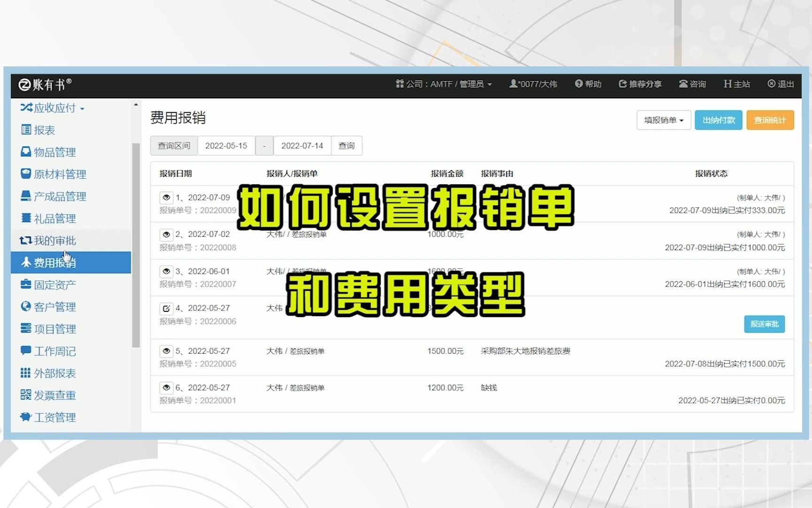
Task: Open the 公司 AMTF / 管理员 dropdown
Action: point(444,84)
